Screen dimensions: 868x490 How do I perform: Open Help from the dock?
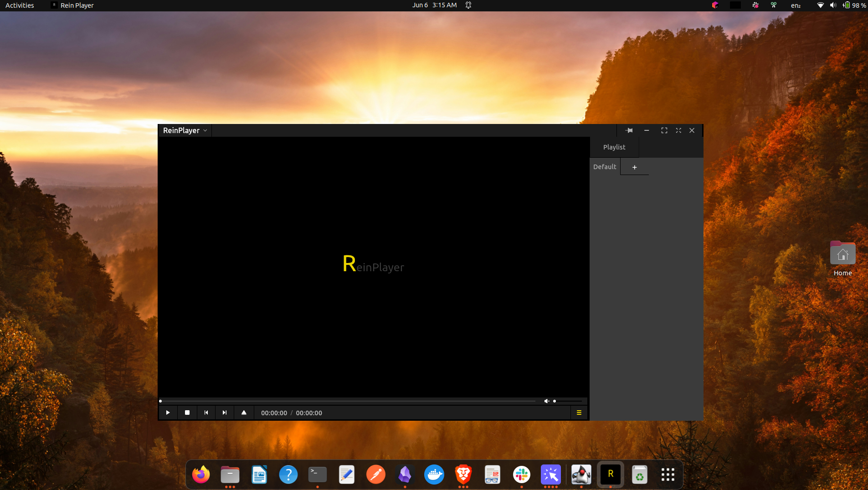click(288, 475)
